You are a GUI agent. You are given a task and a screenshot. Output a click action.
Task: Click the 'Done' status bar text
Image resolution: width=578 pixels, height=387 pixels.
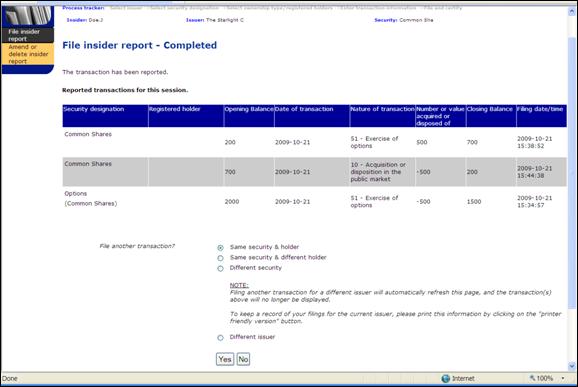coord(10,379)
